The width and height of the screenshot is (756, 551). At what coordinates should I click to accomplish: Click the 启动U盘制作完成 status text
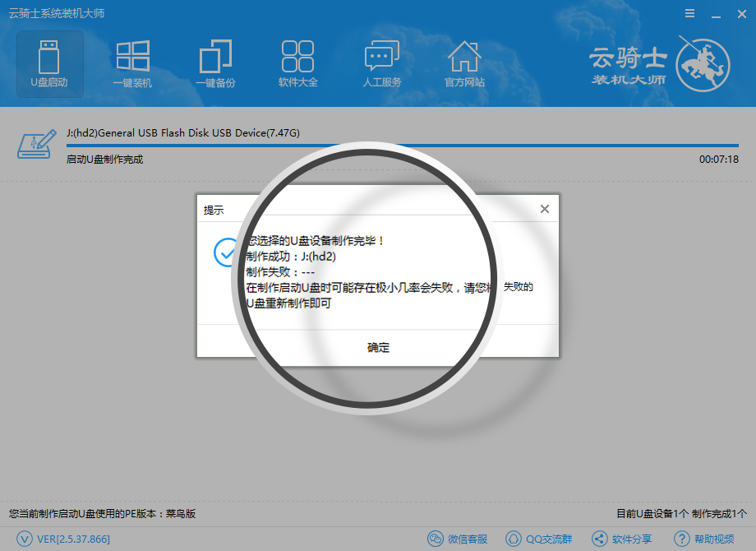[x=104, y=160]
